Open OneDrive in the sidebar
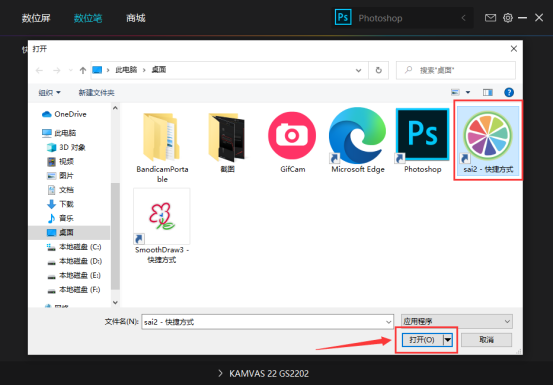The width and height of the screenshot is (554, 386). click(x=64, y=114)
